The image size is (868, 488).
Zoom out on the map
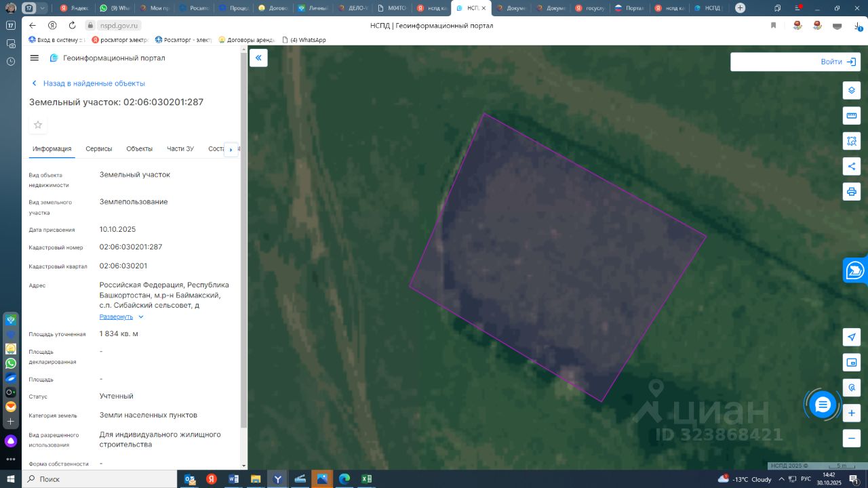tap(852, 438)
